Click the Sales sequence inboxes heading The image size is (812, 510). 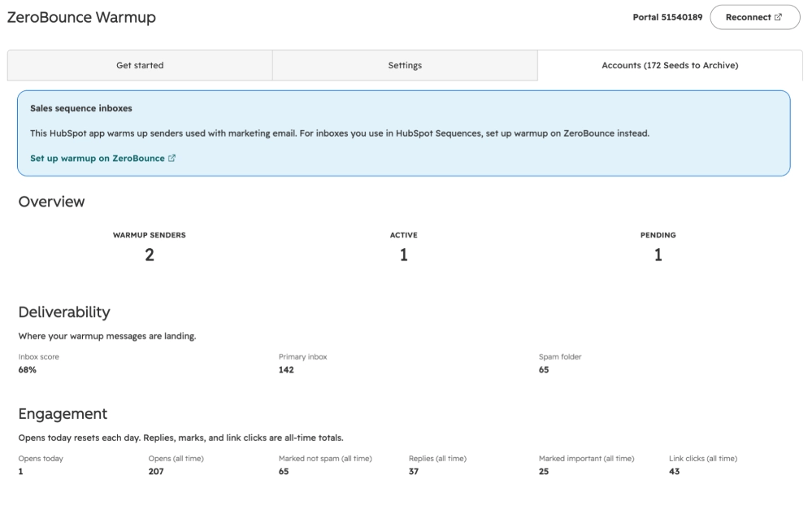tap(80, 108)
